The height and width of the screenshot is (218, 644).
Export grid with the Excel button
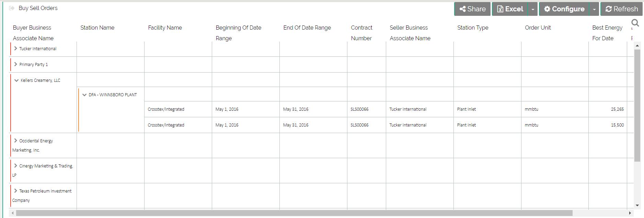(510, 9)
